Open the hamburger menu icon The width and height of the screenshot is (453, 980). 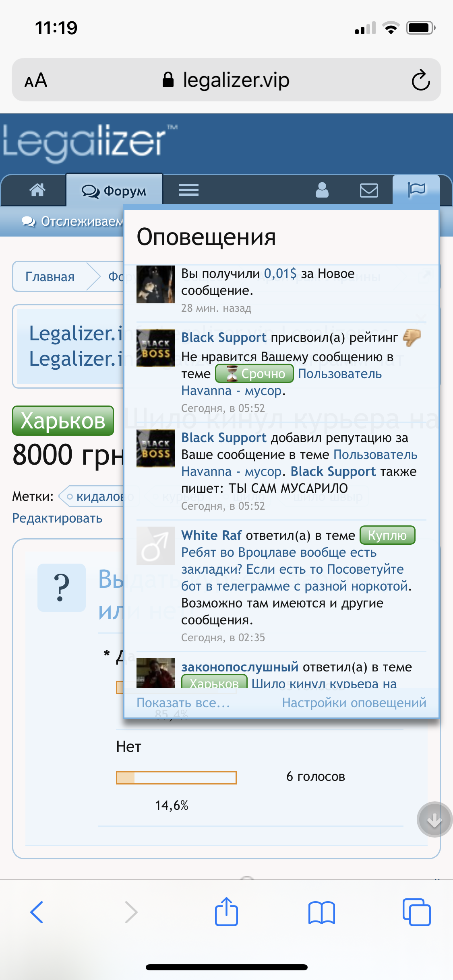point(189,190)
